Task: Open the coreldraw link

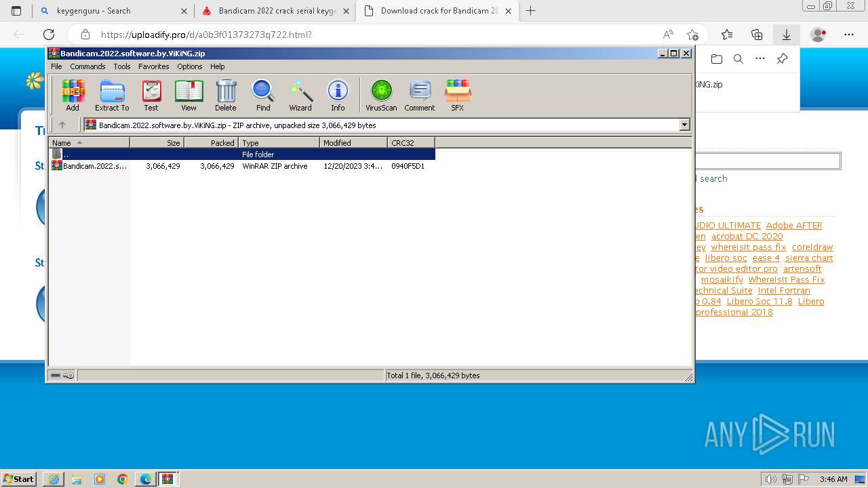Action: (x=812, y=247)
